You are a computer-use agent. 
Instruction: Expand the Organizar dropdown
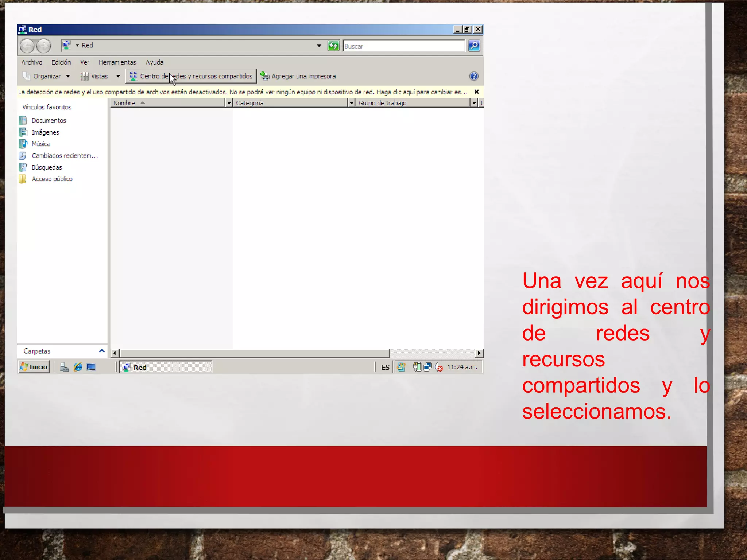[68, 76]
